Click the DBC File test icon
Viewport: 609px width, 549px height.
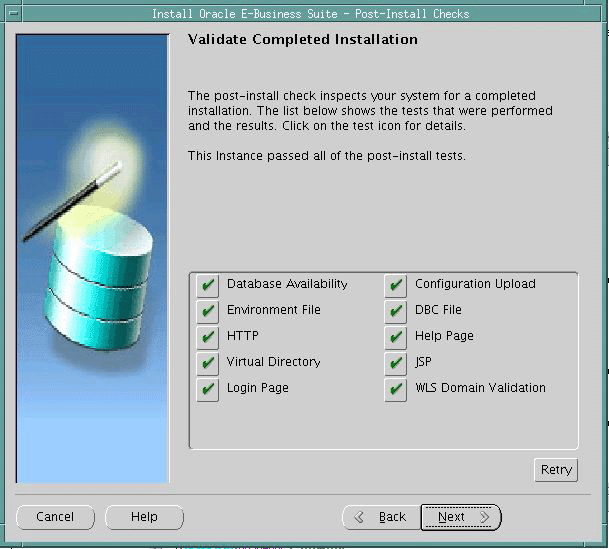396,311
